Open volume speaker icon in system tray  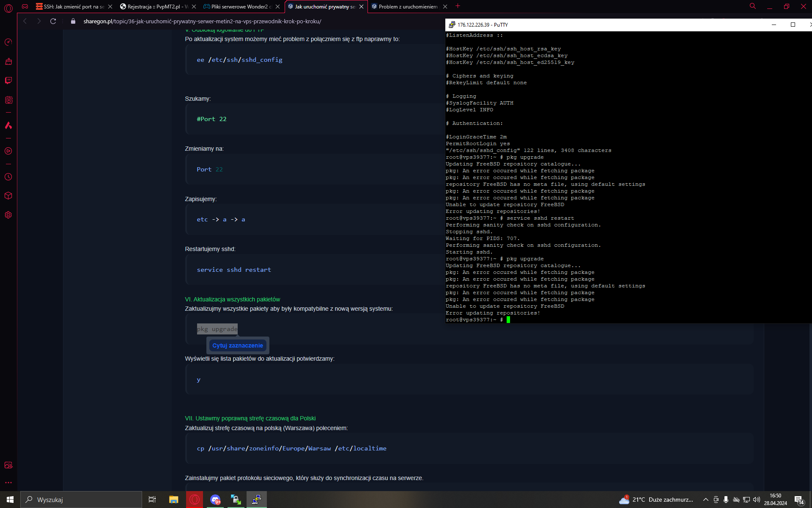coord(757,500)
